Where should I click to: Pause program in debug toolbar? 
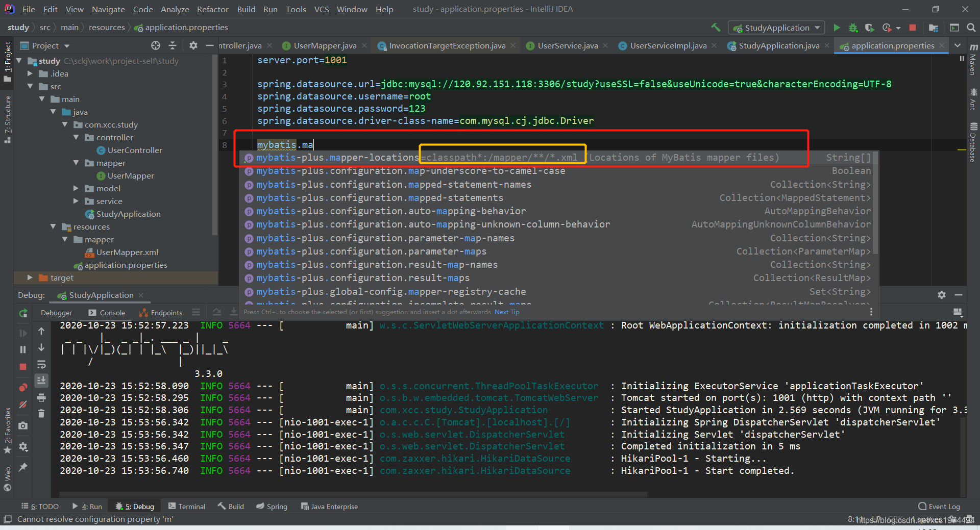click(23, 349)
